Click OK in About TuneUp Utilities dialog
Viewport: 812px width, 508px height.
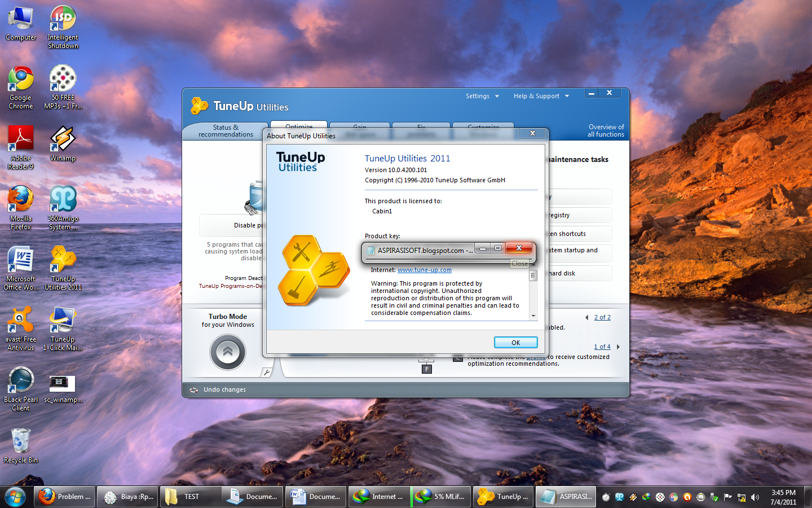(x=515, y=343)
